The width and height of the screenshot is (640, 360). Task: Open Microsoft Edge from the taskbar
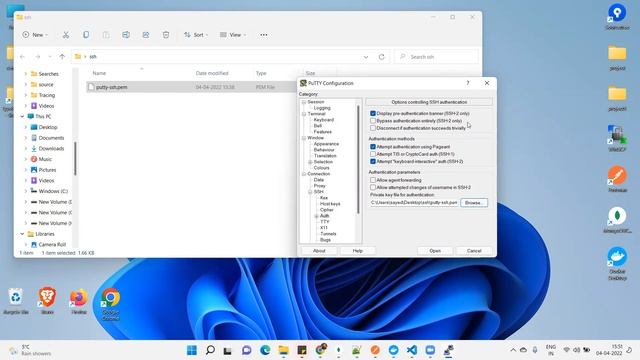[265, 350]
